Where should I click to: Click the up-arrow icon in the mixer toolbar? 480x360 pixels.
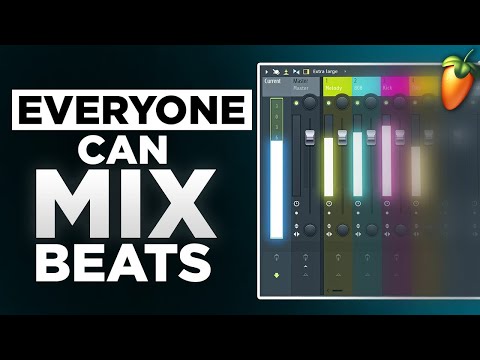pyautogui.click(x=286, y=72)
